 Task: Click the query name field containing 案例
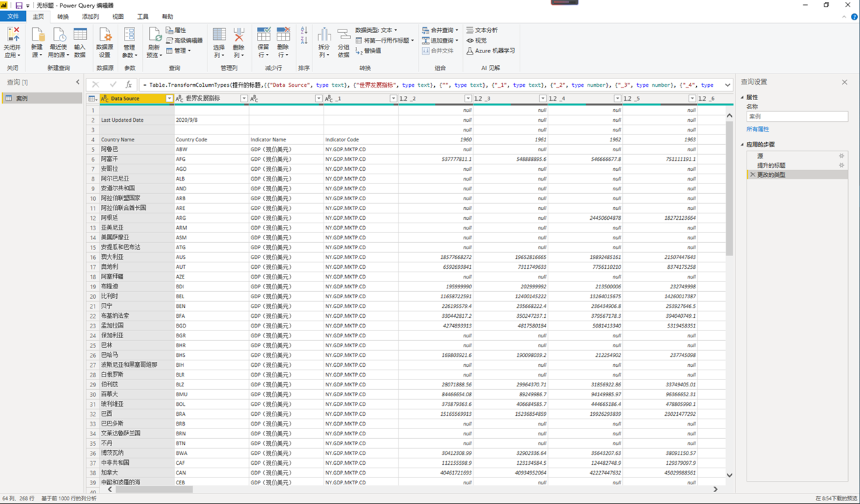[796, 117]
